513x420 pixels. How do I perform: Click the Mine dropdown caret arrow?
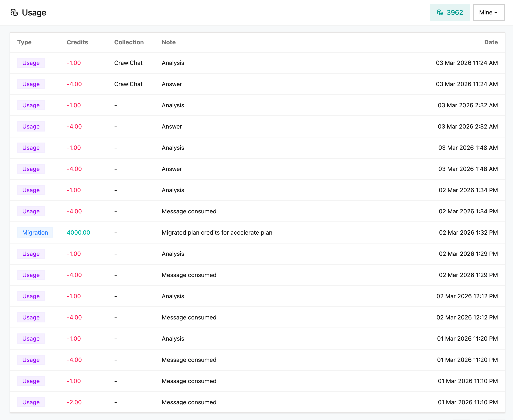(496, 13)
